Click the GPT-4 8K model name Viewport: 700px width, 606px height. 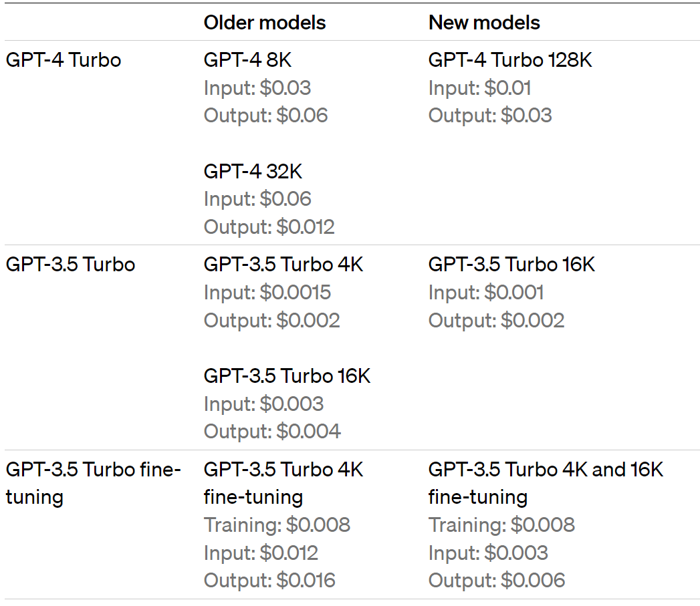248,59
